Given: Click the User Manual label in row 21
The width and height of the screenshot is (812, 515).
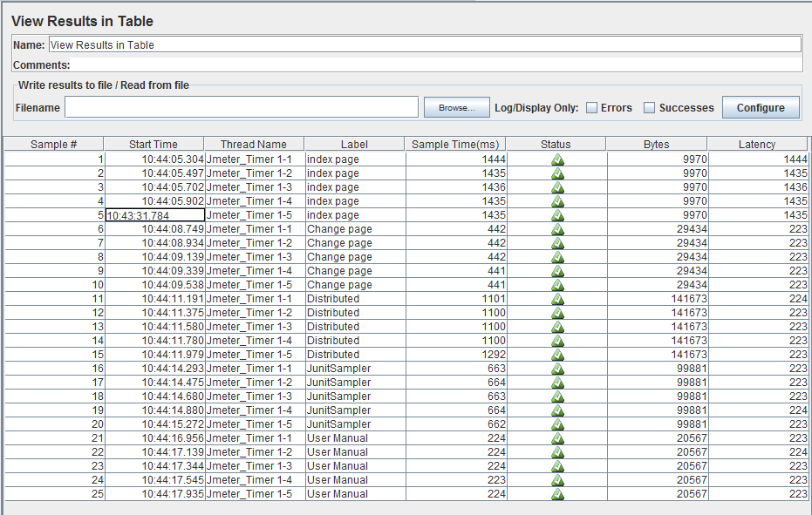Looking at the screenshot, I should tap(355, 438).
